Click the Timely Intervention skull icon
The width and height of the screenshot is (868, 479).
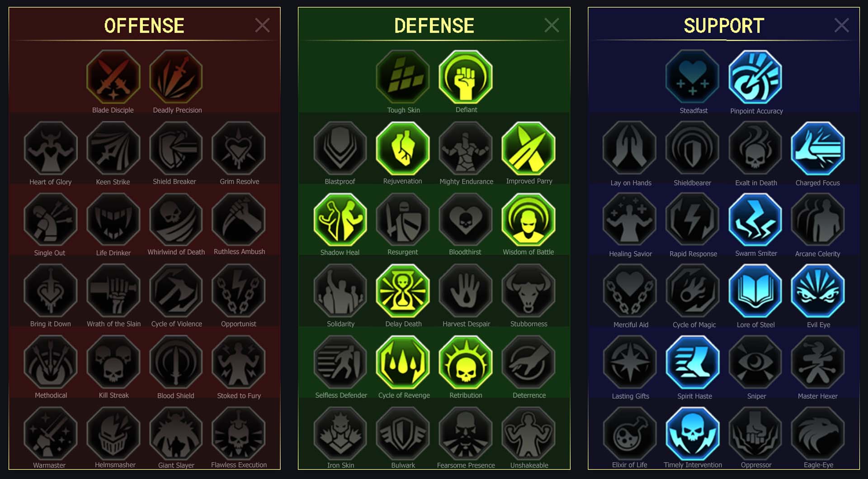pos(693,434)
